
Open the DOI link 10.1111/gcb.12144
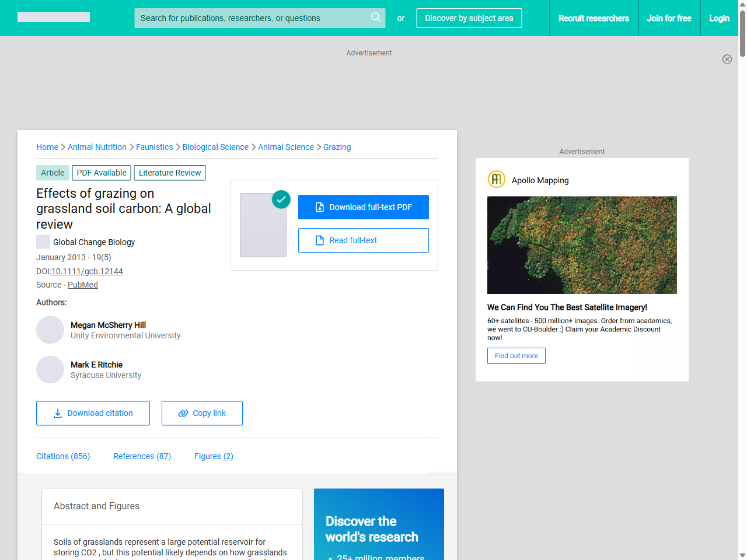point(87,271)
